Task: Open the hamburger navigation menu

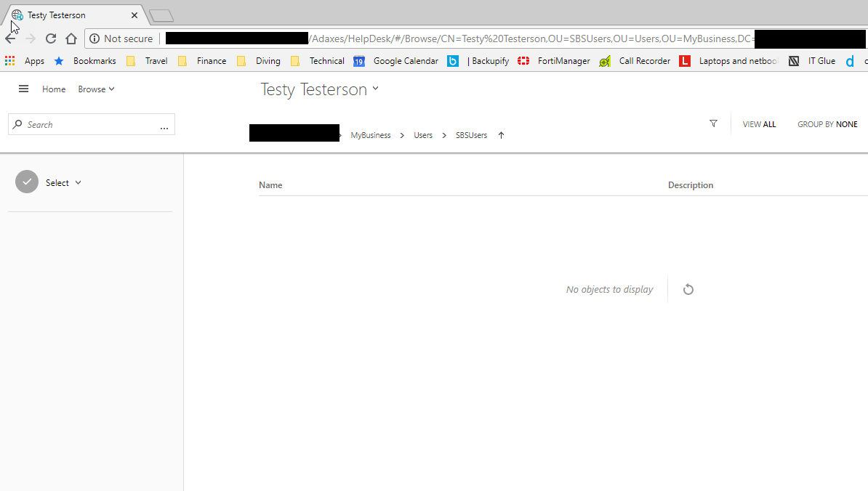Action: pyautogui.click(x=23, y=89)
